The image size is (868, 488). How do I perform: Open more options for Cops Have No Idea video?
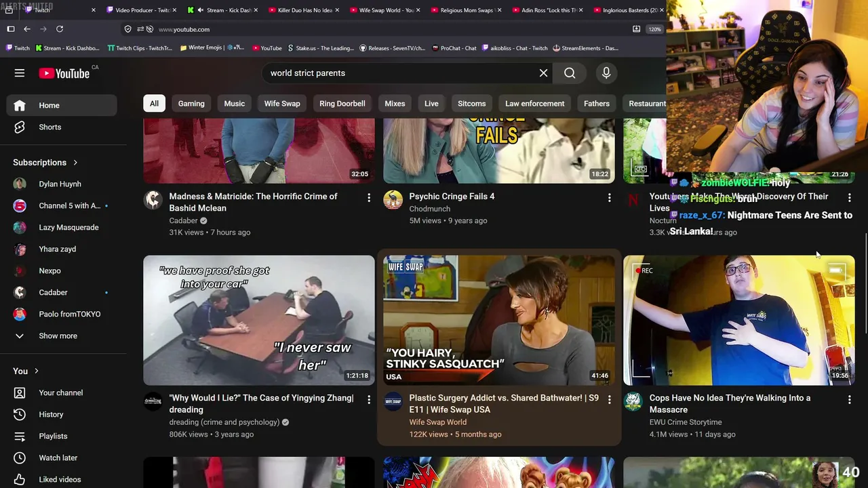(849, 399)
